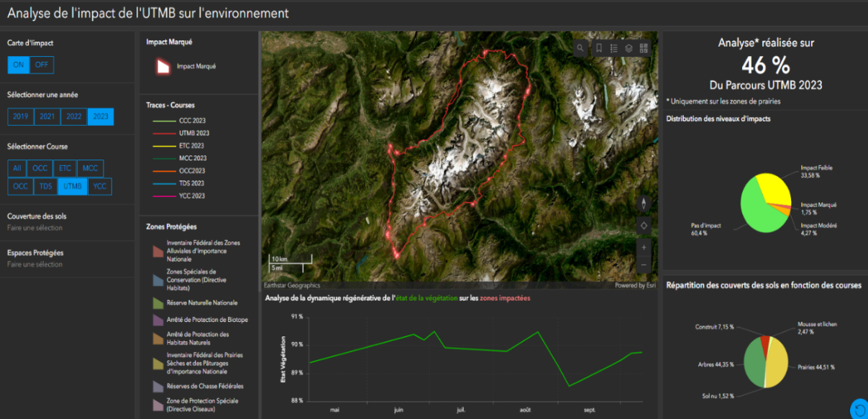The width and height of the screenshot is (868, 419).
Task: Zoom in on the map with plus
Action: click(x=644, y=247)
